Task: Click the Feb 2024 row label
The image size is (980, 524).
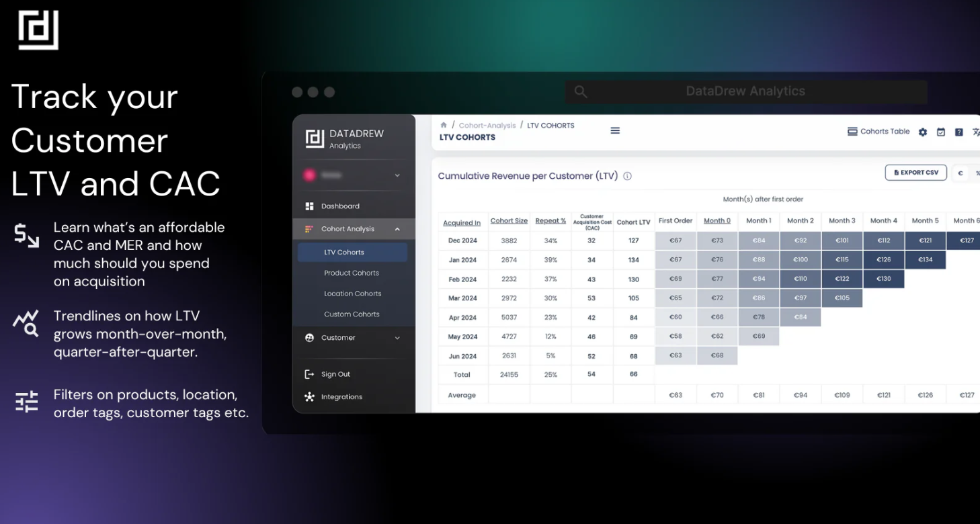Action: (462, 279)
